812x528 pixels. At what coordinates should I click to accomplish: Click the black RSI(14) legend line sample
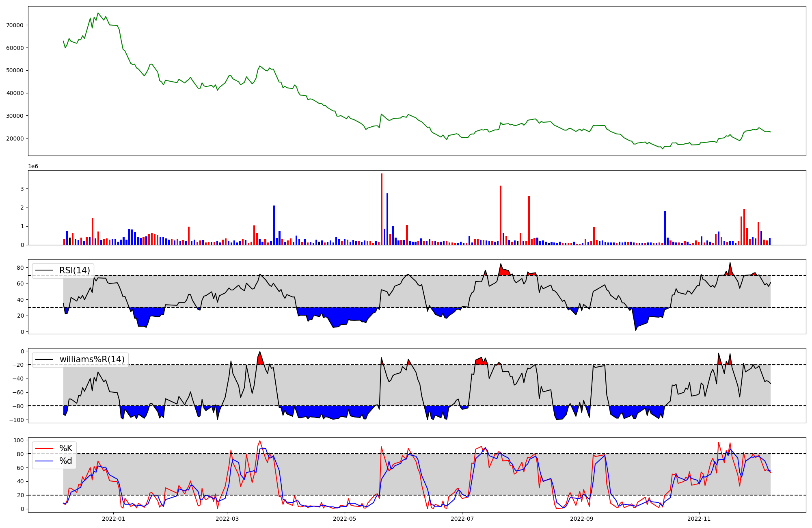(45, 270)
